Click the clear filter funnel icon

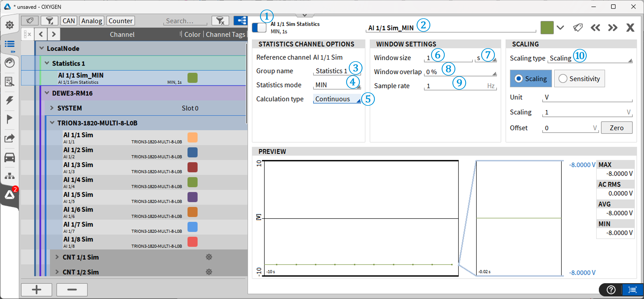(x=220, y=21)
